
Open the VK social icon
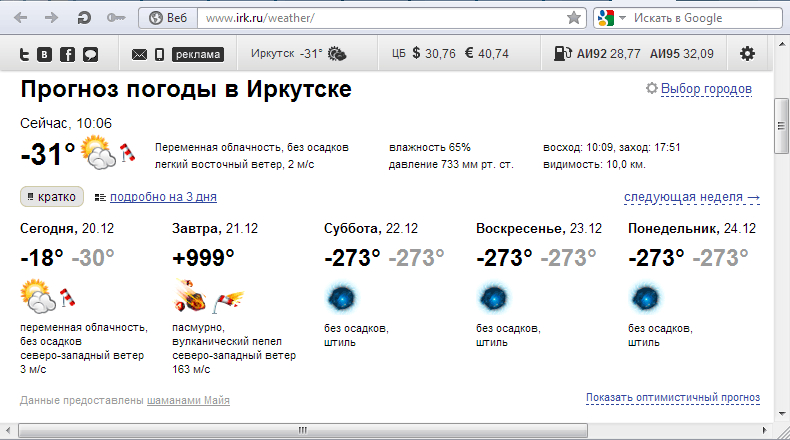pyautogui.click(x=46, y=54)
